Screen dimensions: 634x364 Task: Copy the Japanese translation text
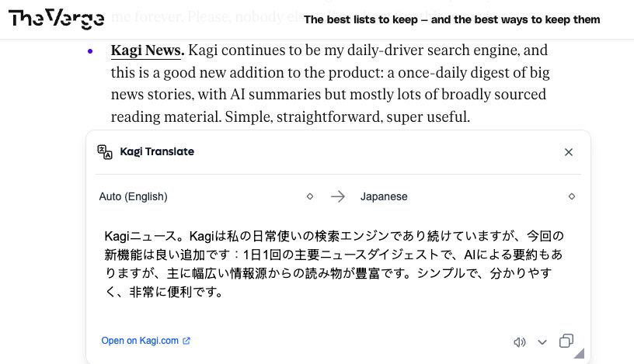click(x=566, y=341)
